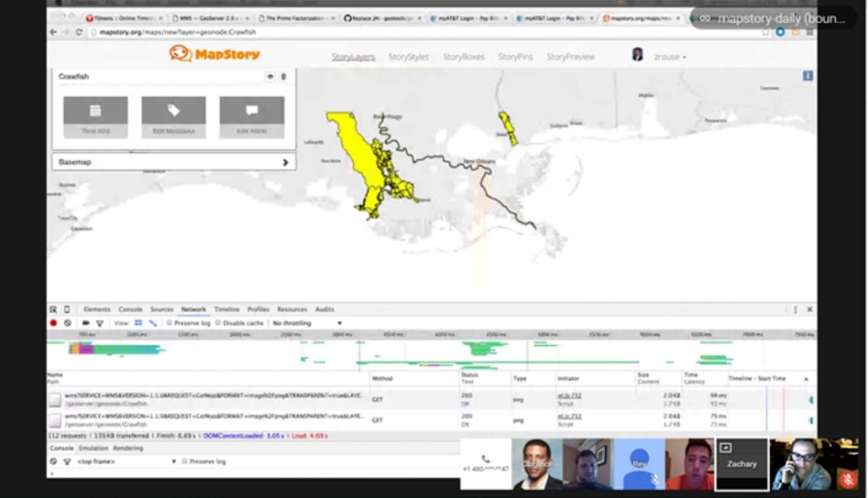Image resolution: width=868 pixels, height=498 pixels.
Task: Open second row ol.js:712 initiator link
Action: point(569,416)
